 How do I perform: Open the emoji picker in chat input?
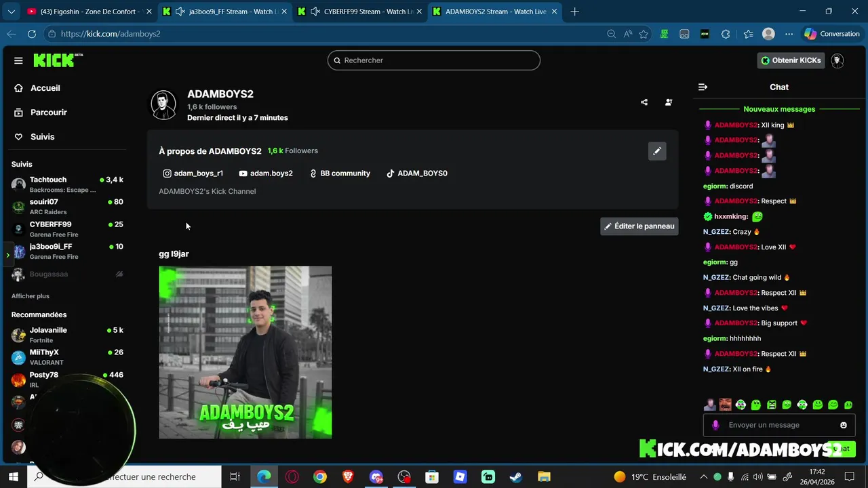pyautogui.click(x=844, y=425)
